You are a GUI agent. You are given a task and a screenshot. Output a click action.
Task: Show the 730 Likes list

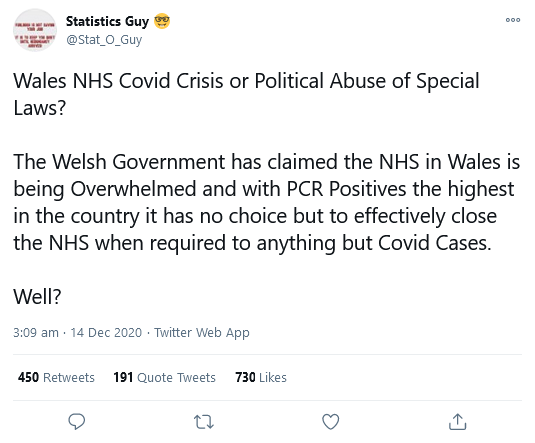click(x=261, y=377)
